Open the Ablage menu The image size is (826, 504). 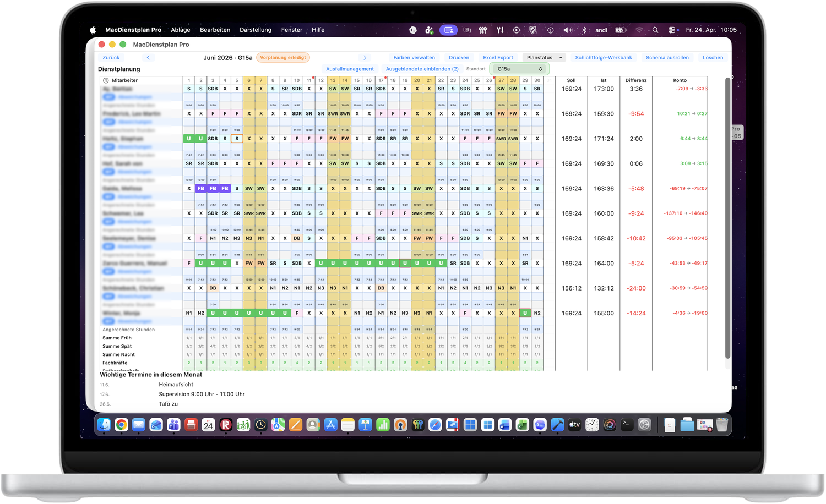(180, 30)
